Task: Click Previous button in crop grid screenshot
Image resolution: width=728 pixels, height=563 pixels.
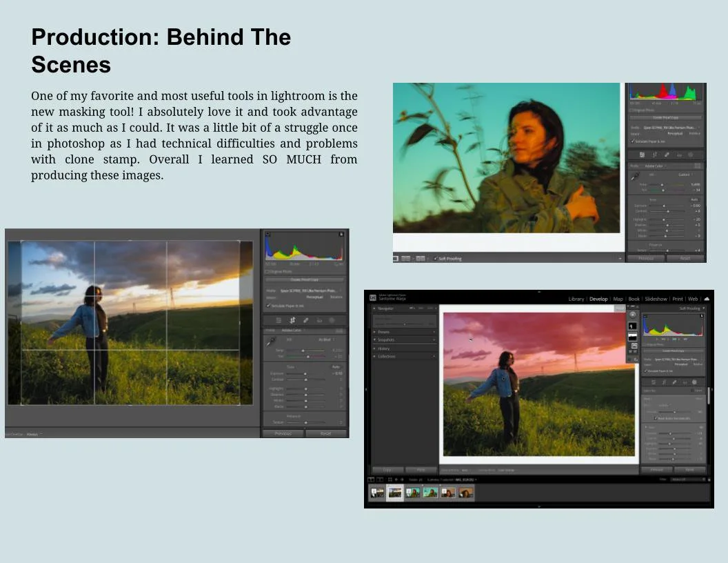Action: [x=283, y=433]
